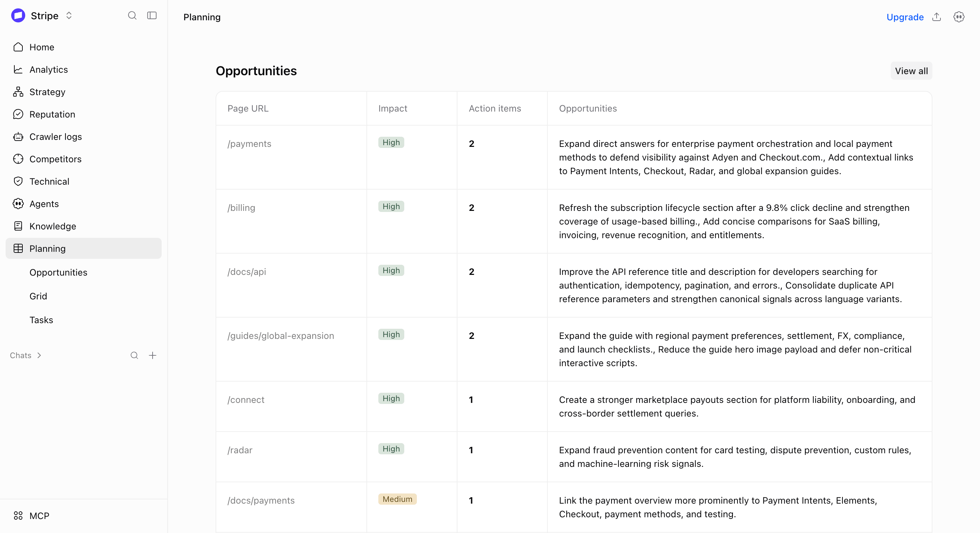Image resolution: width=980 pixels, height=533 pixels.
Task: Open Technical shield icon
Action: pyautogui.click(x=18, y=182)
